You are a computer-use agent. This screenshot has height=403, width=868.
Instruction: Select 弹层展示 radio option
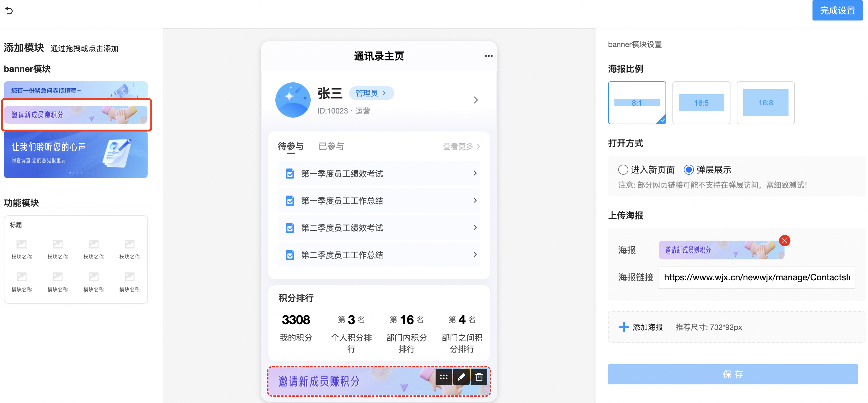(x=689, y=169)
